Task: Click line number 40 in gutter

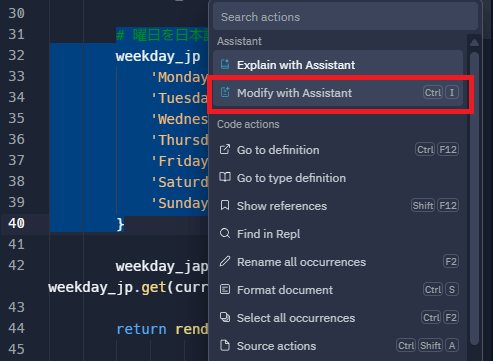Action: [16, 223]
